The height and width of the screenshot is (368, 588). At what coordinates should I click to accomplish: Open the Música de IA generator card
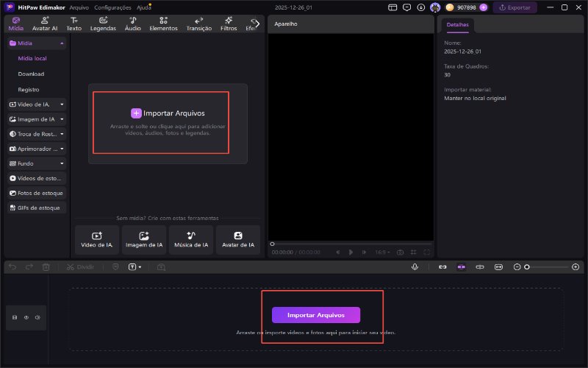pyautogui.click(x=191, y=239)
